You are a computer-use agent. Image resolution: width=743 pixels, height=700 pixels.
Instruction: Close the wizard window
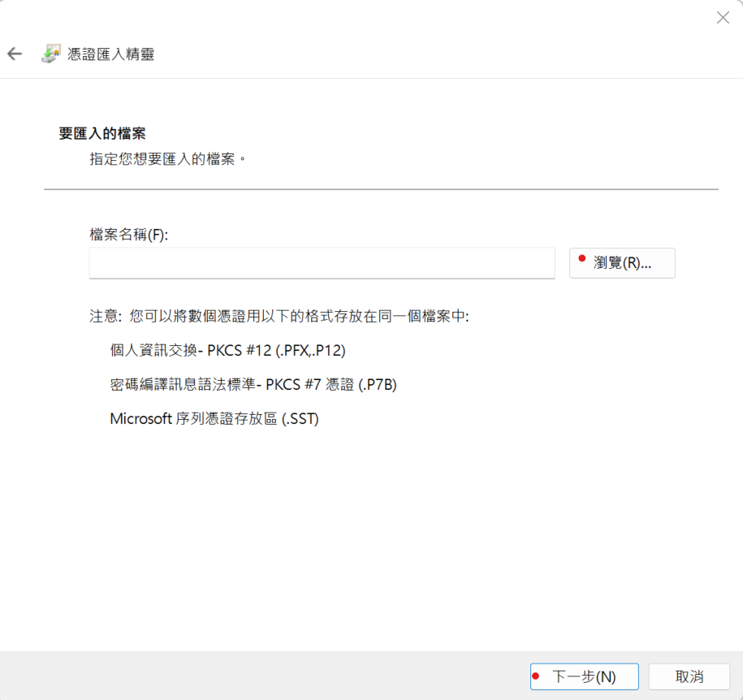click(x=723, y=18)
